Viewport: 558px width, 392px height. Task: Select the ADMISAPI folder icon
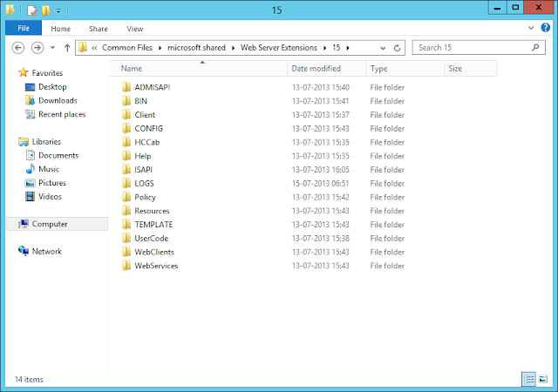126,87
